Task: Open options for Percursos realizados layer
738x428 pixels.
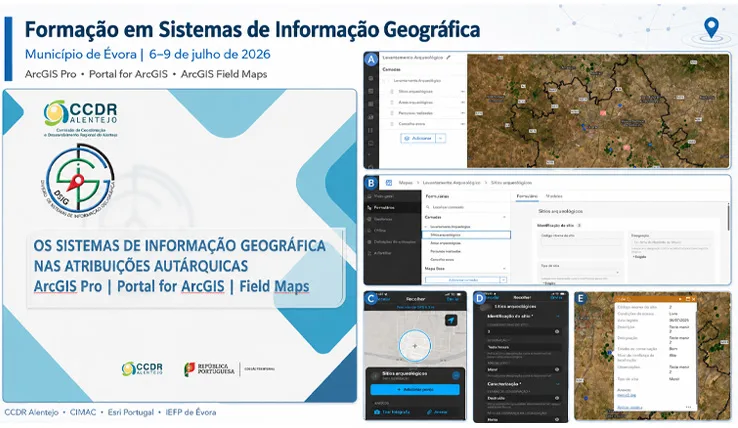Action: (x=462, y=113)
